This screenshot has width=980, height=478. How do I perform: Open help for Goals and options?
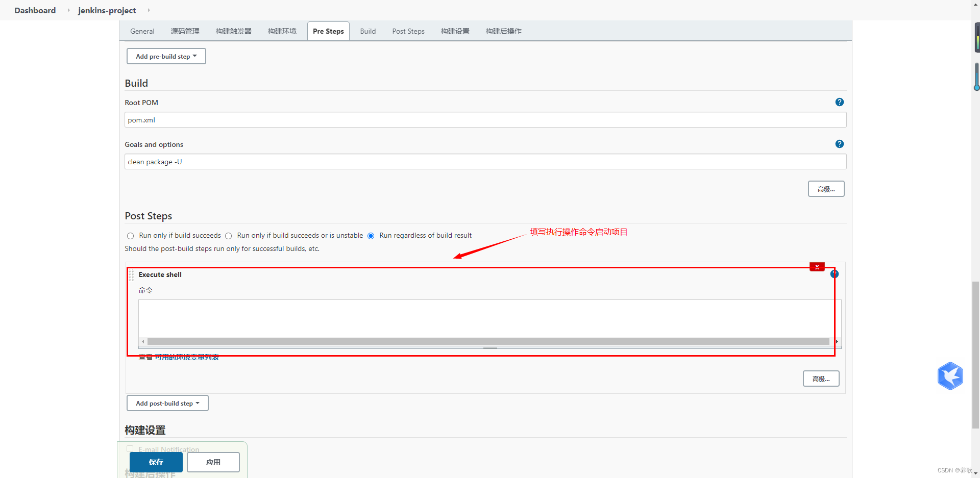coord(839,144)
